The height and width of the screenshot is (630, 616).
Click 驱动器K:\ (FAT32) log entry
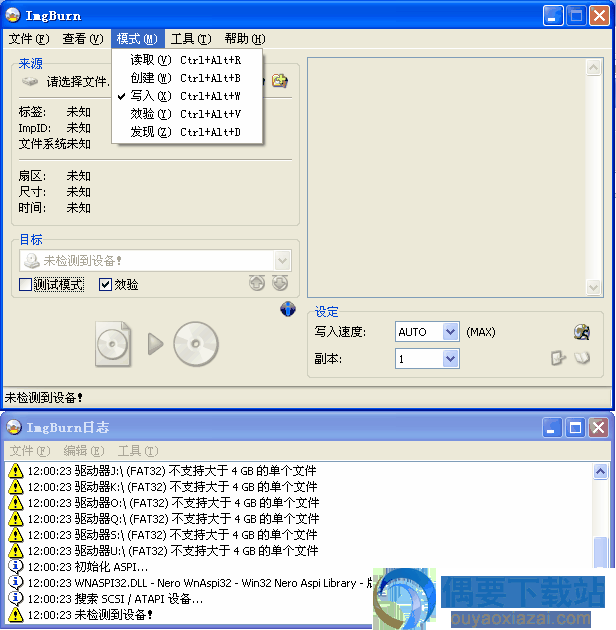pos(172,487)
